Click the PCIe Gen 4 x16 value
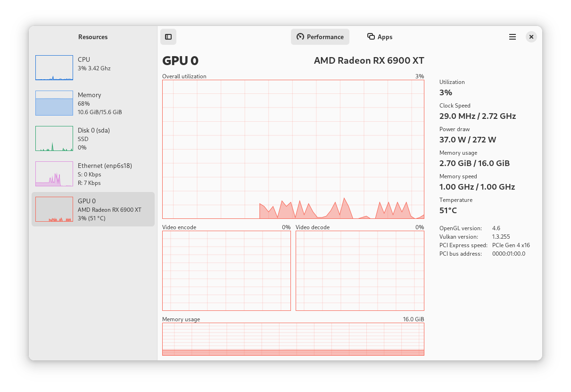This screenshot has height=392, width=571. (x=511, y=245)
